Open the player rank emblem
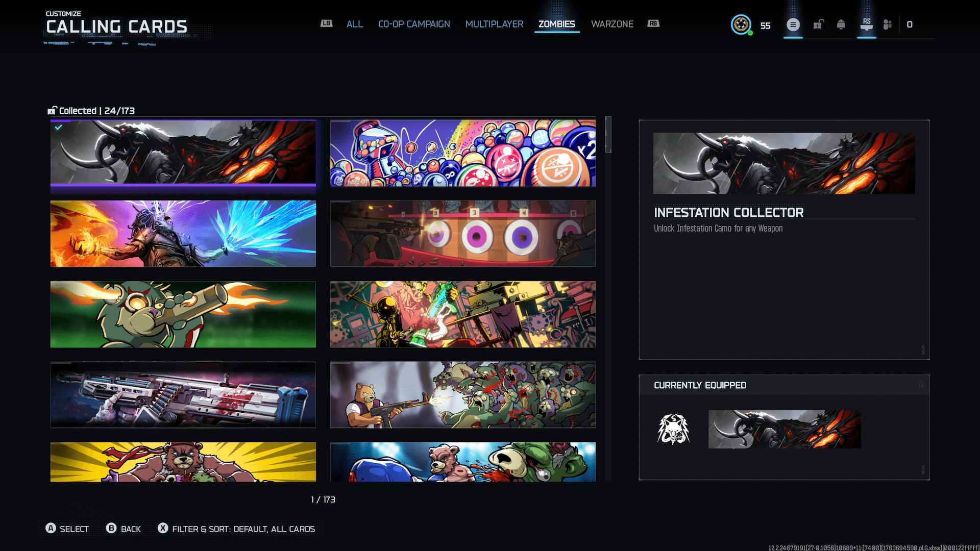980x551 pixels. [741, 24]
